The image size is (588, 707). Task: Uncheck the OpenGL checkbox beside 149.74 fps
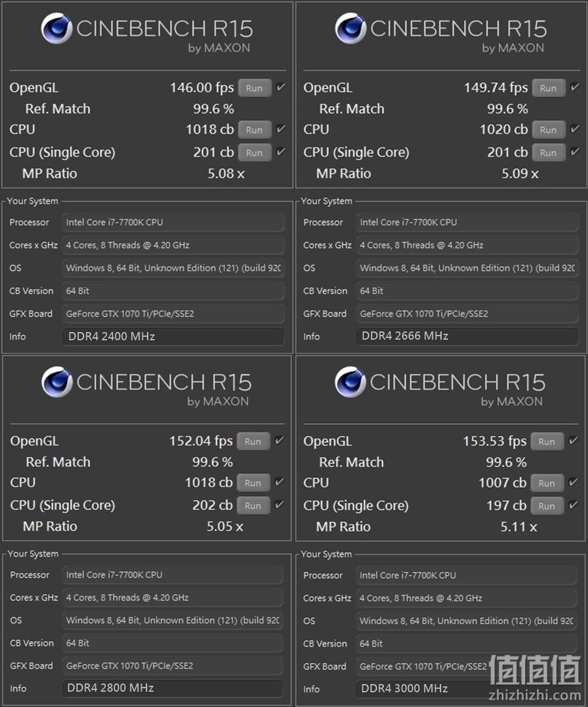[575, 87]
